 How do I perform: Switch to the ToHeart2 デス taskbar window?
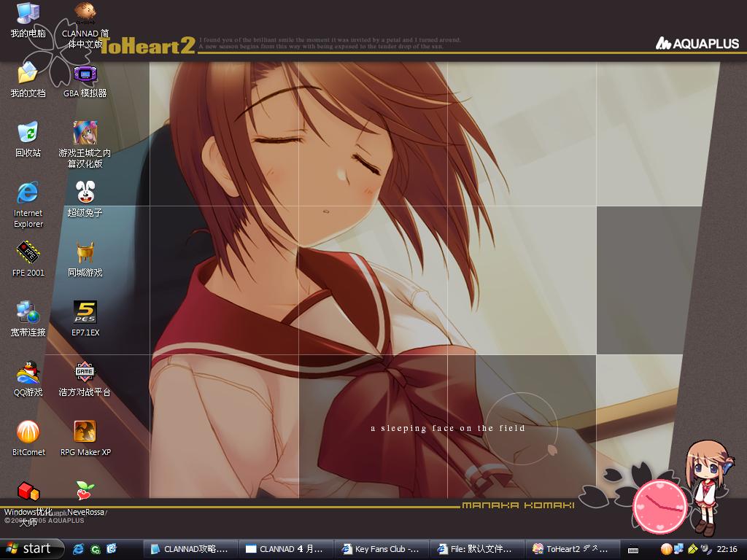(x=572, y=549)
